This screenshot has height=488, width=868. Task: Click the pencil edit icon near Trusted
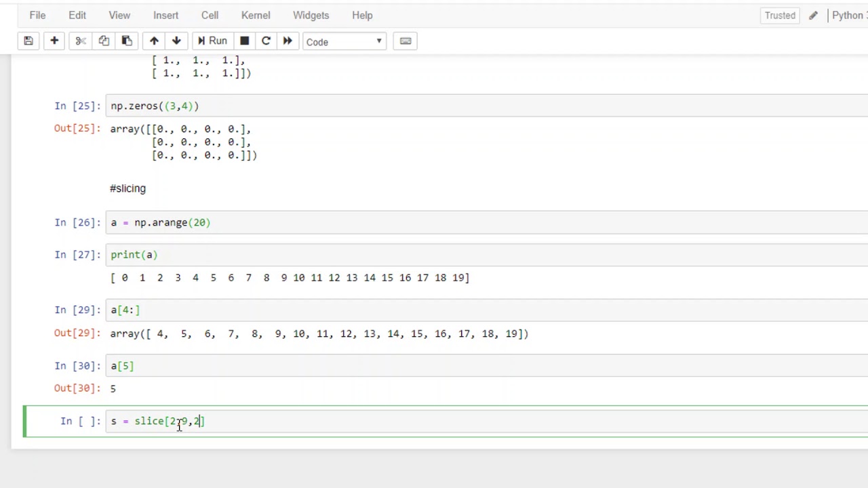click(813, 16)
